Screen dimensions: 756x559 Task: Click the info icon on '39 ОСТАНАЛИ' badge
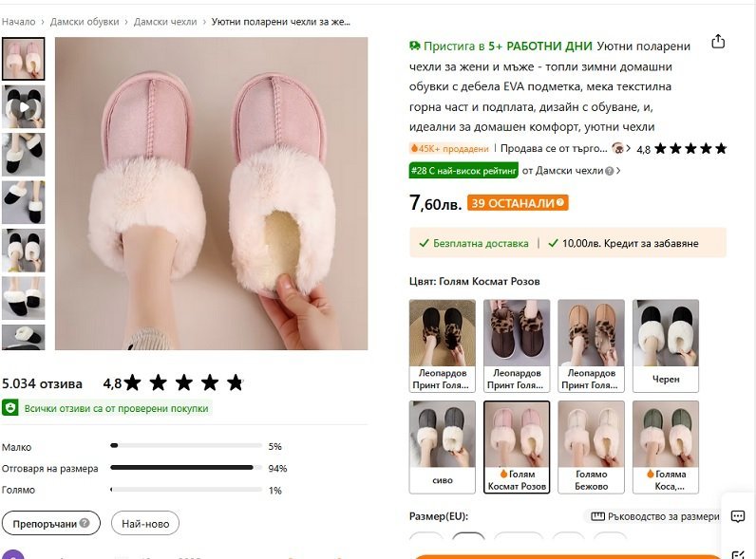[x=560, y=203]
